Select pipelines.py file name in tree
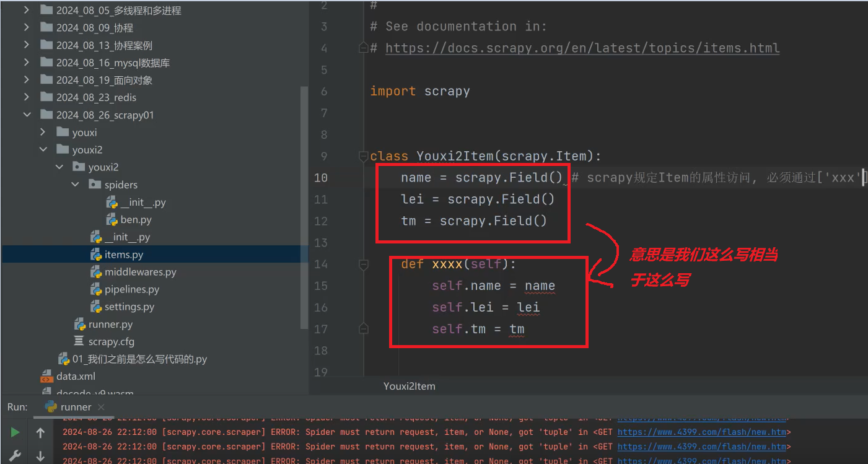The height and width of the screenshot is (464, 868). [132, 289]
